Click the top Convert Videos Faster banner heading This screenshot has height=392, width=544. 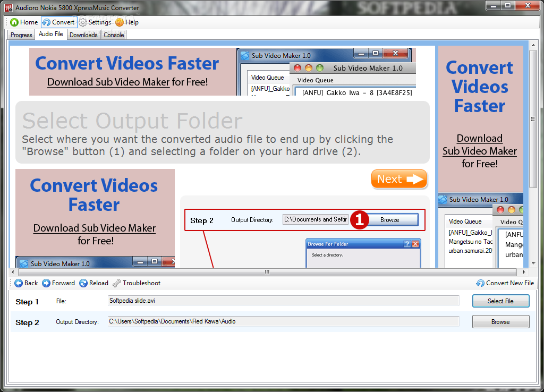pos(127,64)
